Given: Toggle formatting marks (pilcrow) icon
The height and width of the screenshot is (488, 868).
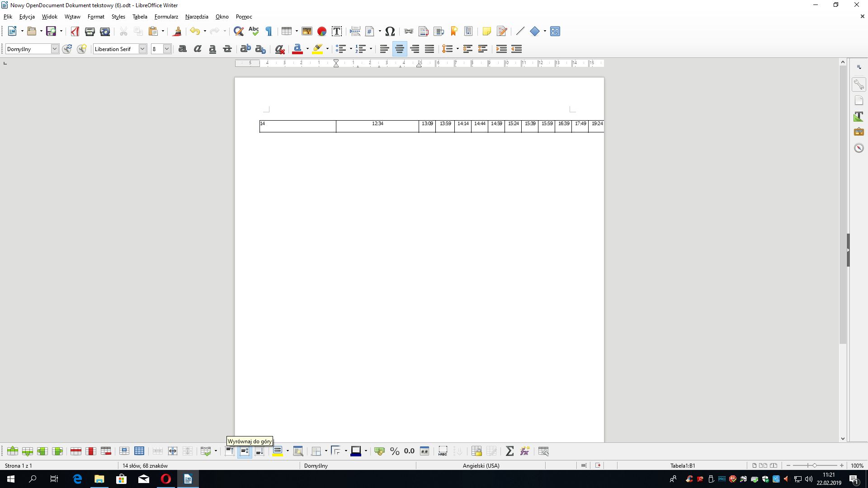Looking at the screenshot, I should (x=269, y=31).
